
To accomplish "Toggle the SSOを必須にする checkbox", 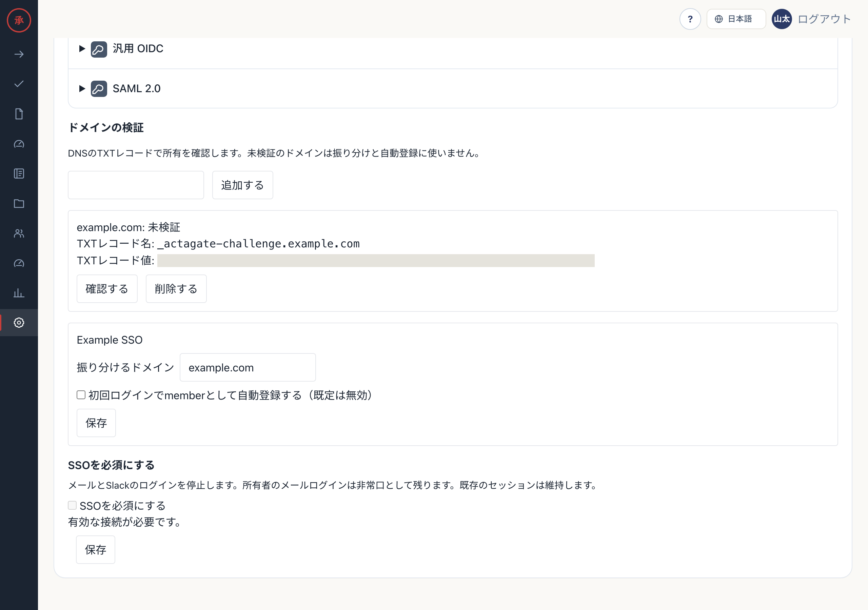I will pyautogui.click(x=72, y=505).
